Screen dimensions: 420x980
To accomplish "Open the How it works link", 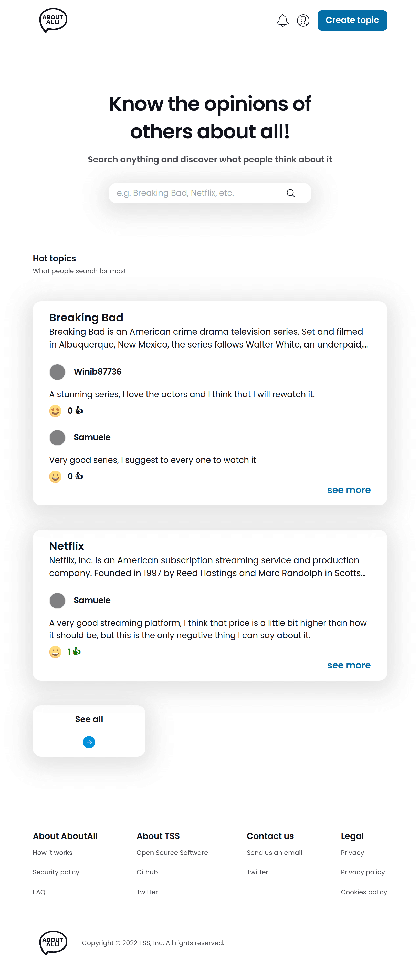I will click(x=52, y=853).
